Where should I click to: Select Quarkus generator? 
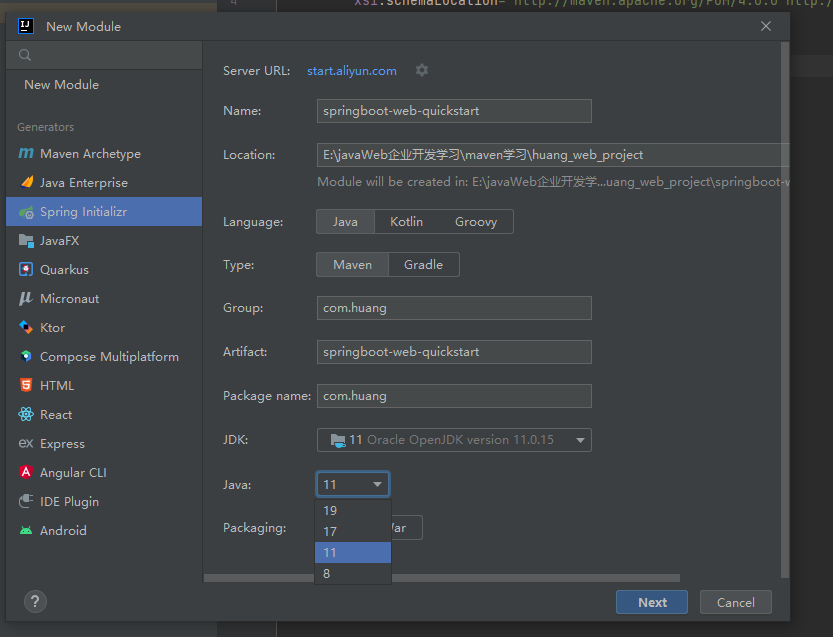104,269
